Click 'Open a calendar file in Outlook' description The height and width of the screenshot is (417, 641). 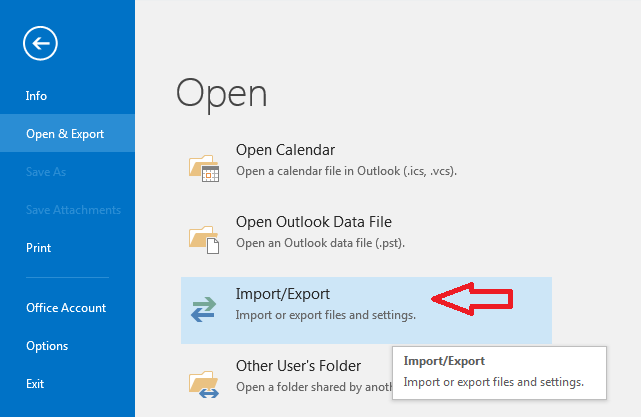click(346, 171)
